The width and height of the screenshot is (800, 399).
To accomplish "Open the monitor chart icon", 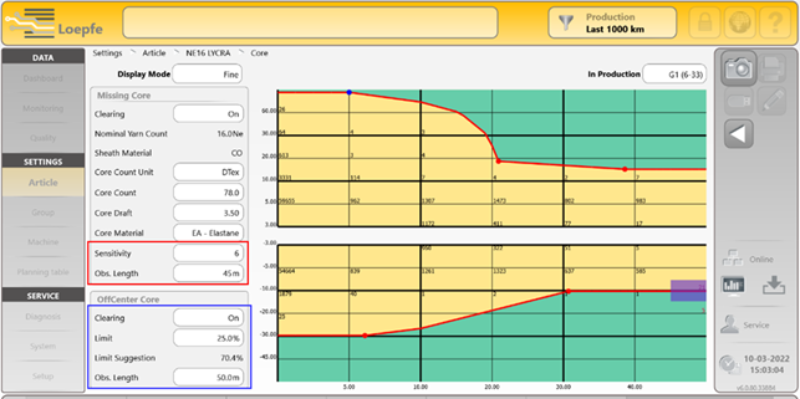I will pyautogui.click(x=733, y=286).
